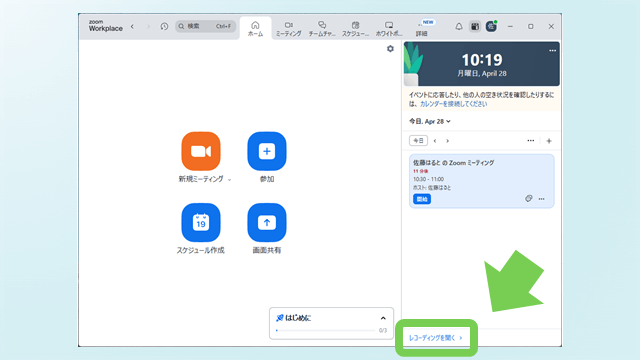
Task: Open the レコーディングを開く link
Action: click(435, 338)
